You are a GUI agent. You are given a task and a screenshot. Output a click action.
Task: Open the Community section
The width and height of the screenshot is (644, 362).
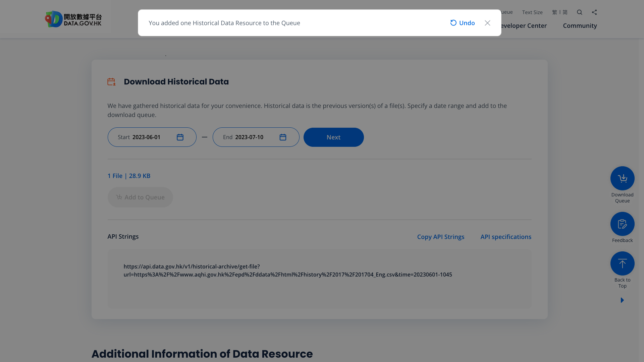coord(580,25)
